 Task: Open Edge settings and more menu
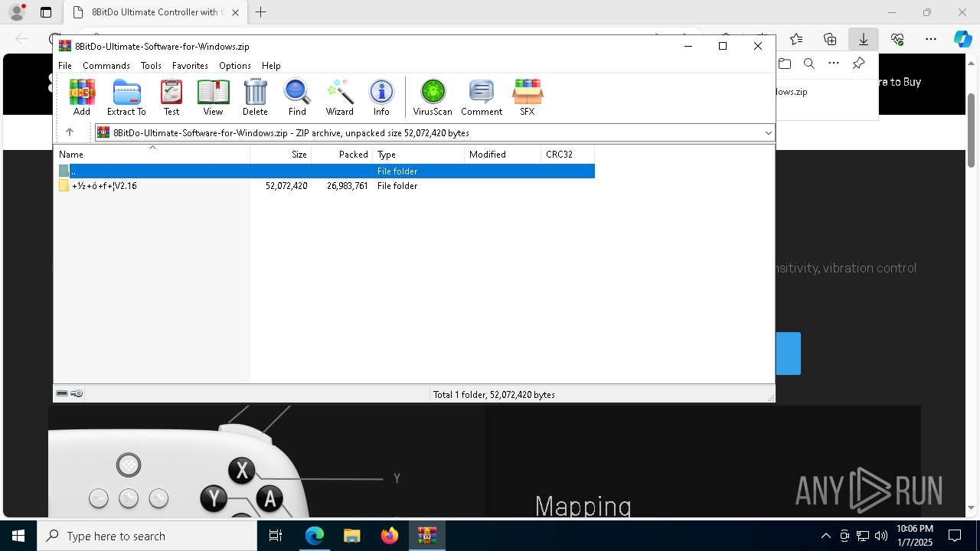tap(931, 39)
